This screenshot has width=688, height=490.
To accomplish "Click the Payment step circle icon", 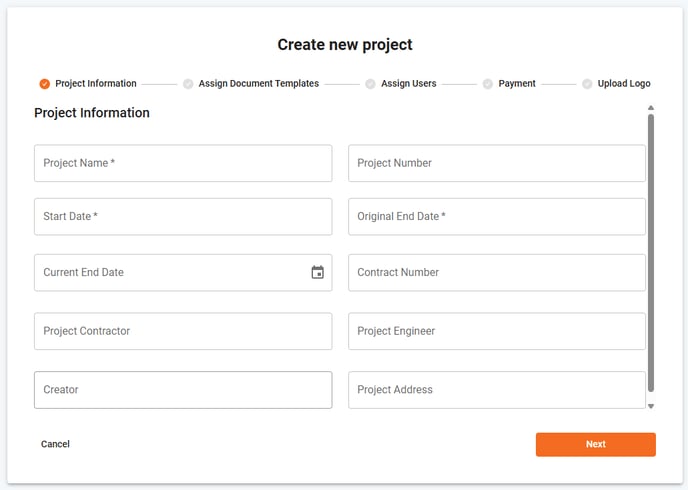I will point(487,83).
